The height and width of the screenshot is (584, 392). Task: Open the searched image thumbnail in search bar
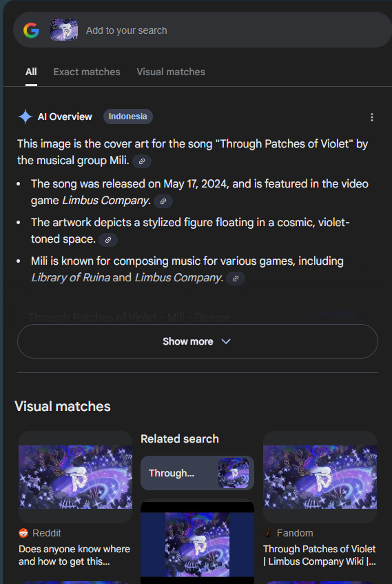click(x=64, y=30)
